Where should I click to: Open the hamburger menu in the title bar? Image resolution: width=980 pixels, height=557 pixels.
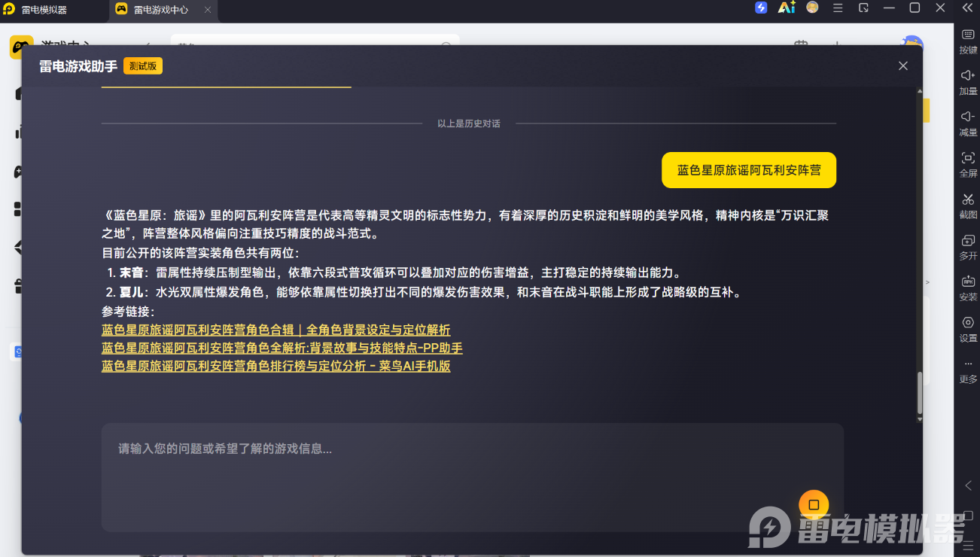[x=838, y=8]
